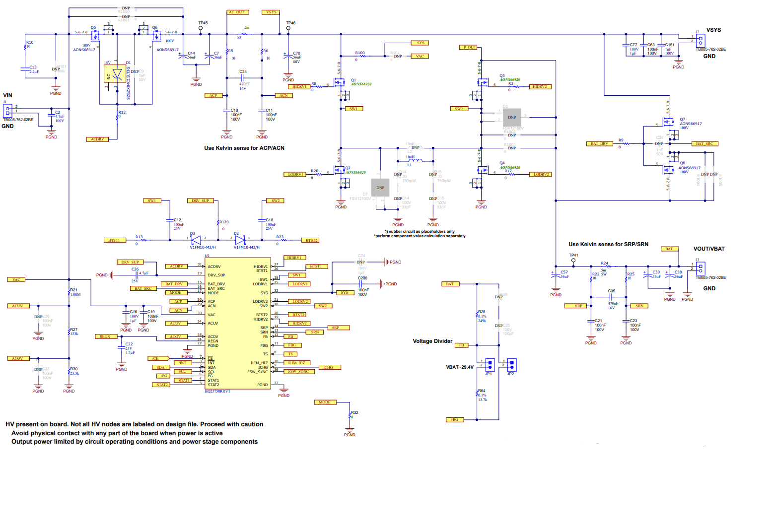Click the ACDRV label below R12
This screenshot has height=532, width=774.
point(97,139)
